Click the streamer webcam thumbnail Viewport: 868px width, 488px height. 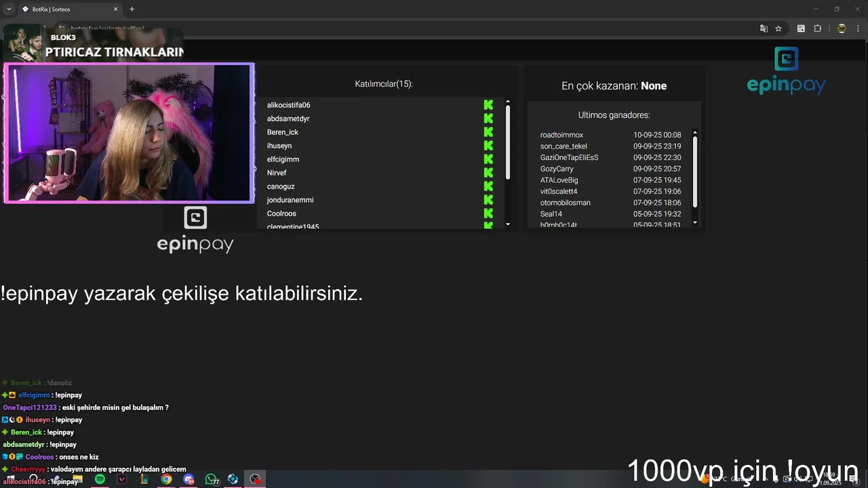coord(129,133)
